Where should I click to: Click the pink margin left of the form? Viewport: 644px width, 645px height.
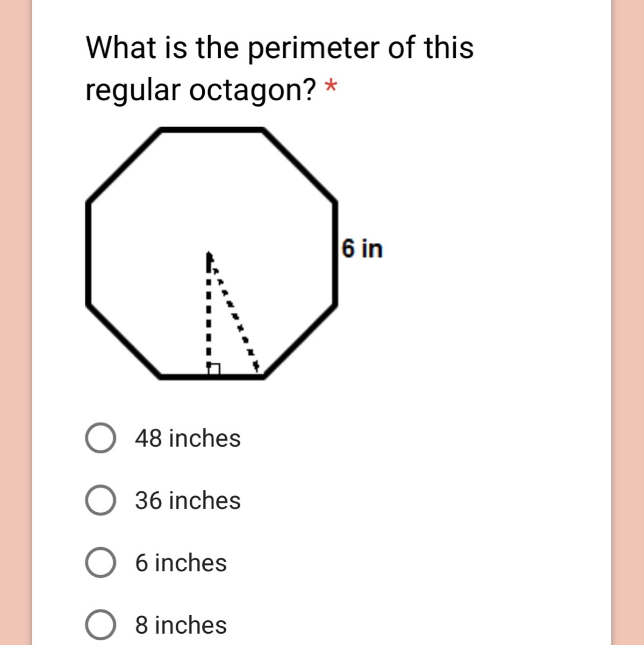click(16, 322)
